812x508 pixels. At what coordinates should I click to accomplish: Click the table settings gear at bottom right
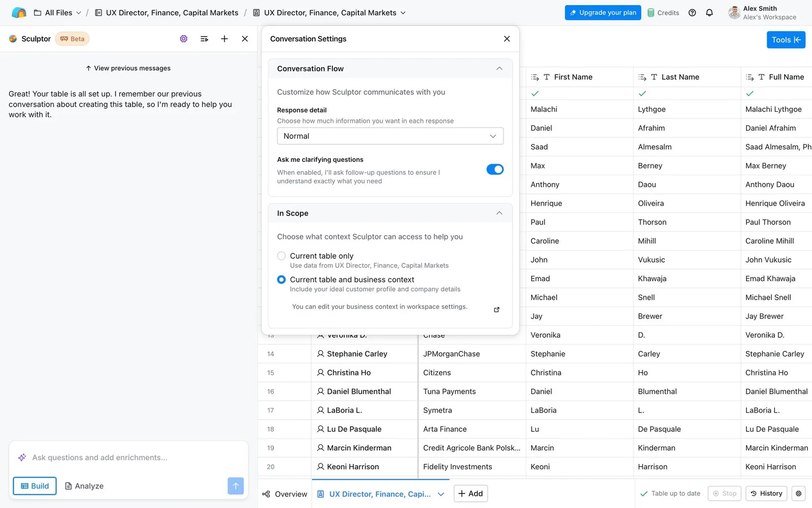pos(799,493)
